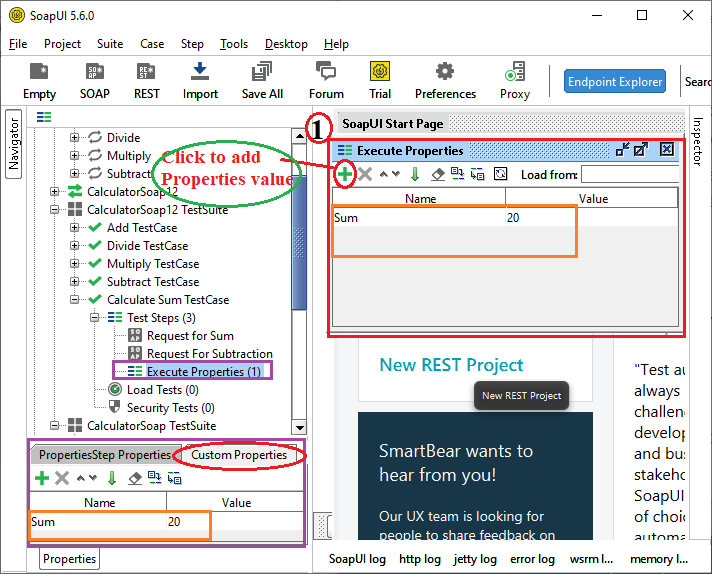
Task: Remove custom property in bottom panel
Action: click(x=62, y=478)
